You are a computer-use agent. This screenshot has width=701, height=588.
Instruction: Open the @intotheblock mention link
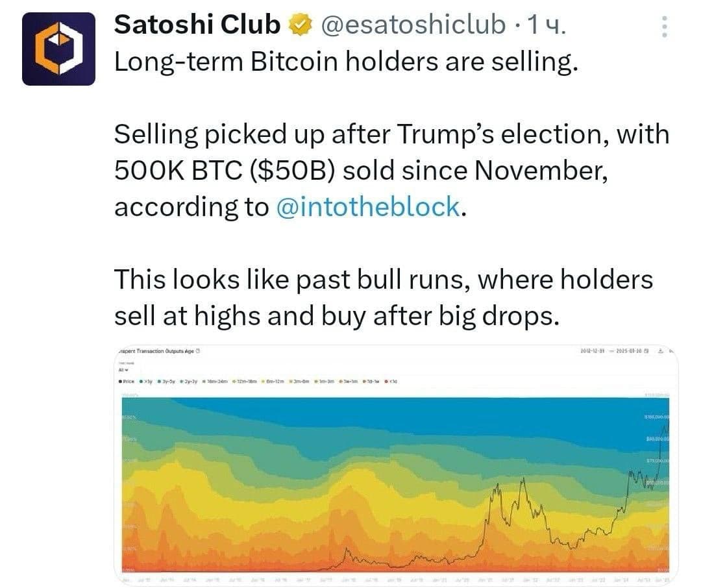pos(368,207)
